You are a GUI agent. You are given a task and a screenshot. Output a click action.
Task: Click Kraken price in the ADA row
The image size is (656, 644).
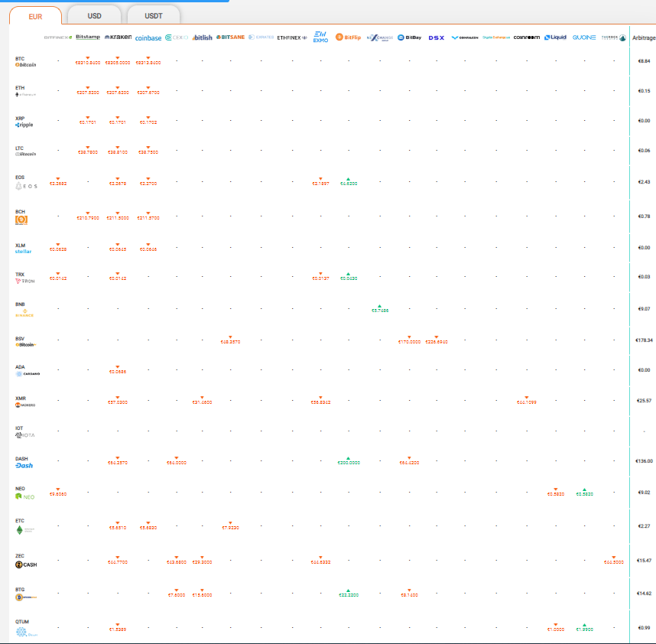tap(118, 372)
